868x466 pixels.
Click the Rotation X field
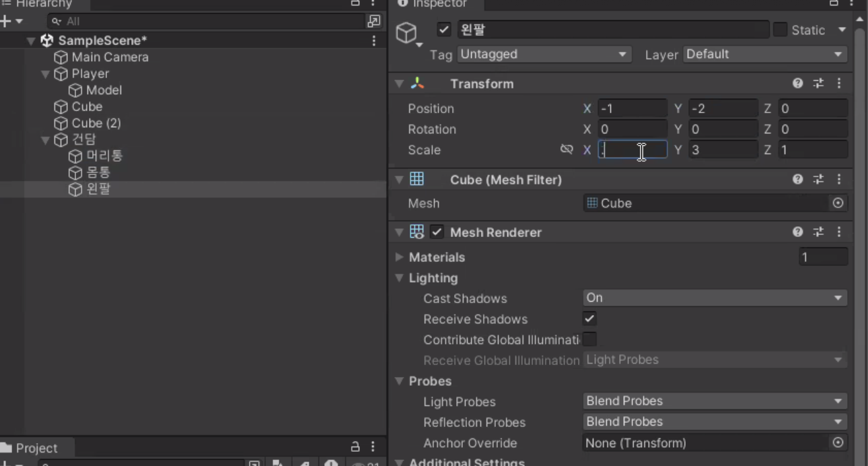click(632, 129)
